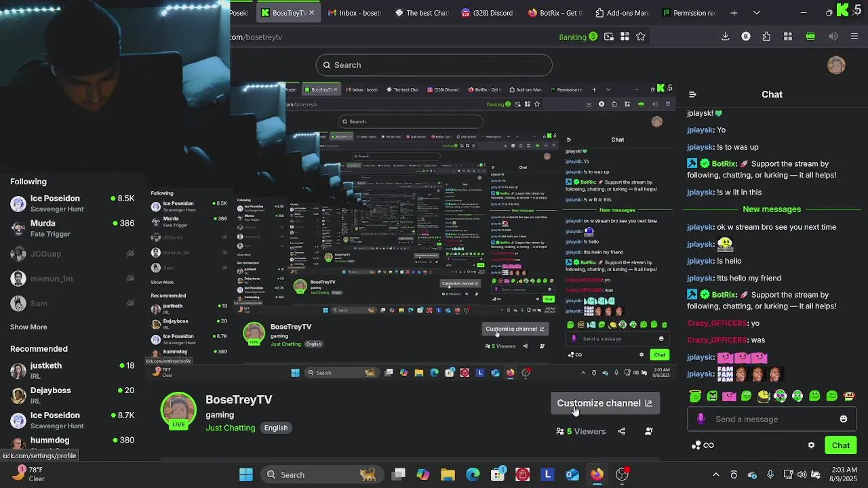This screenshot has height=488, width=868.
Task: Click the Firefox extensions puzzle icon
Action: click(766, 37)
